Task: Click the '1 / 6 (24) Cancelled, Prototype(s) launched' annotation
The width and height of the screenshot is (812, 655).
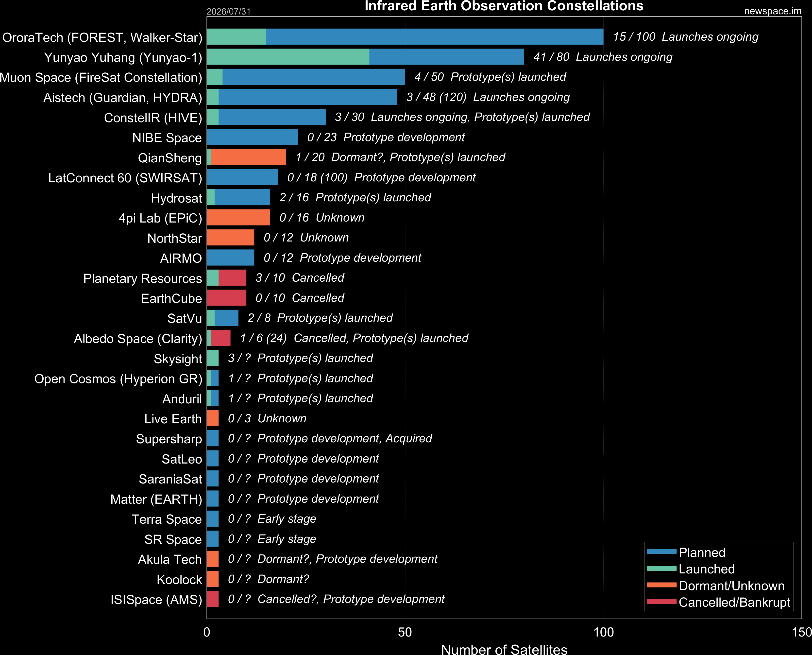Action: pyautogui.click(x=354, y=338)
